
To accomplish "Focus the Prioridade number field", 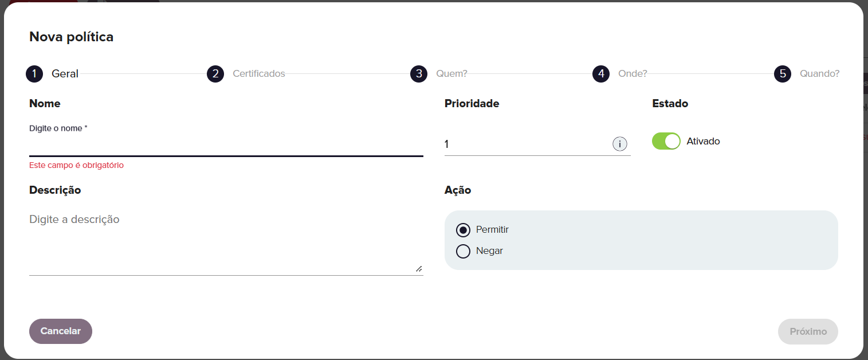I will [x=527, y=144].
